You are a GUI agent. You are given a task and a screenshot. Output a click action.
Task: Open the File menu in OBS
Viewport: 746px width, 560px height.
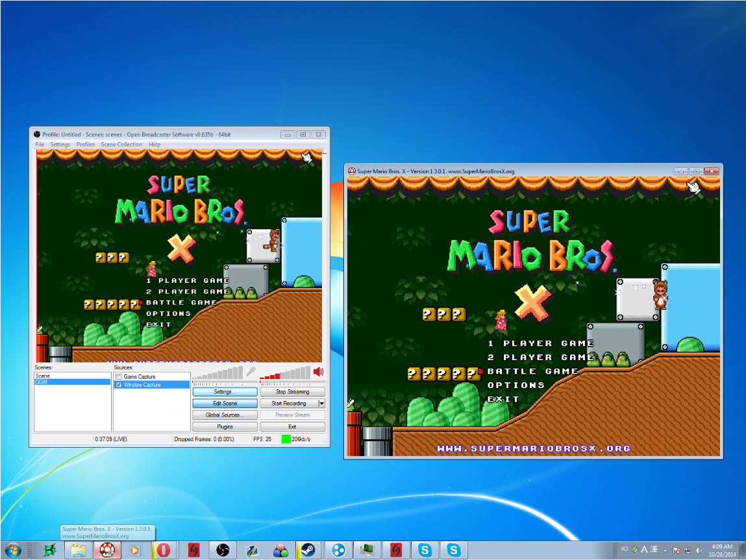(x=40, y=145)
